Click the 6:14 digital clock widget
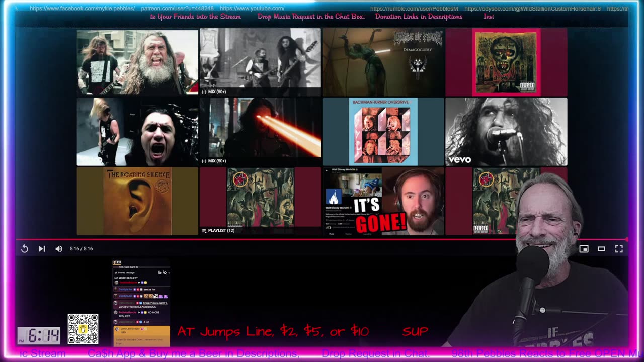644x362 pixels. [x=39, y=335]
